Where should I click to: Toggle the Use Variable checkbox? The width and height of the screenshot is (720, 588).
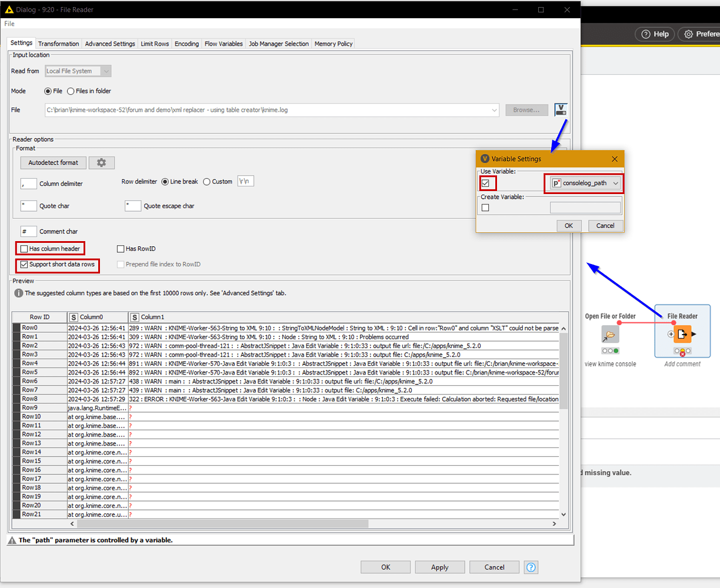pyautogui.click(x=485, y=183)
